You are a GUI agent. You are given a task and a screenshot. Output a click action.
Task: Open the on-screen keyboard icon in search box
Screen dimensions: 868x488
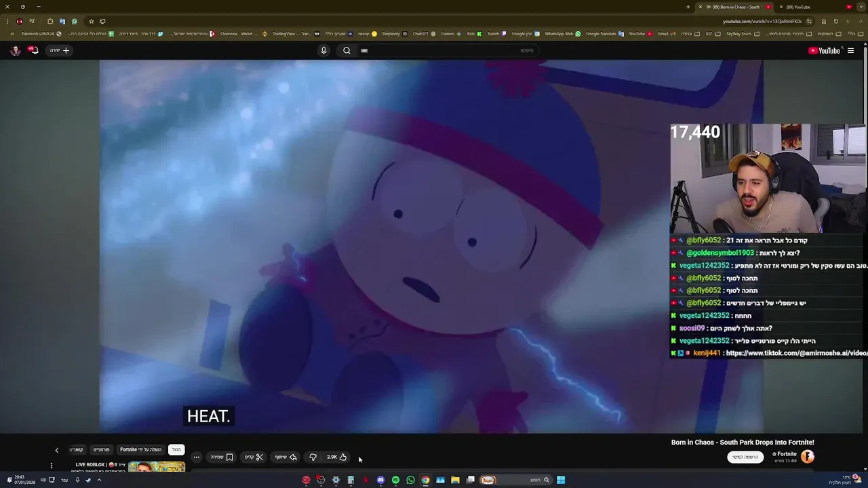[364, 50]
